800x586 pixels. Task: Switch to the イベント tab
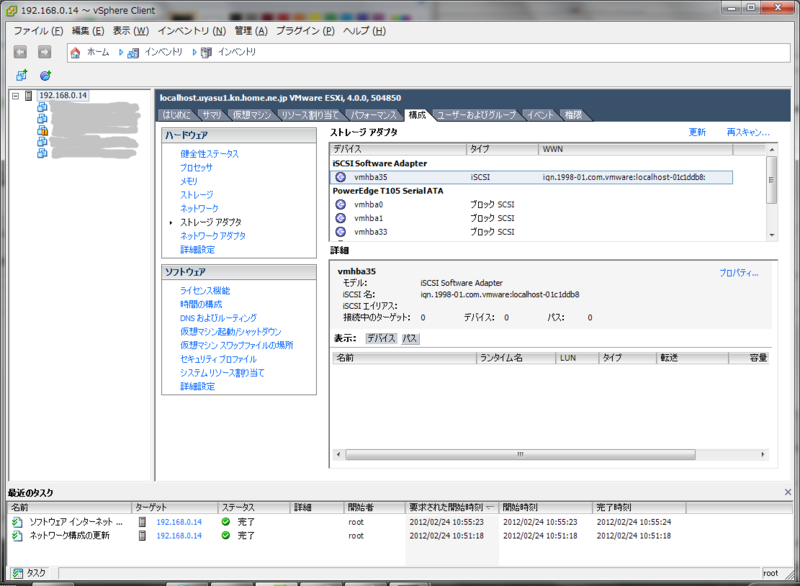coord(540,115)
